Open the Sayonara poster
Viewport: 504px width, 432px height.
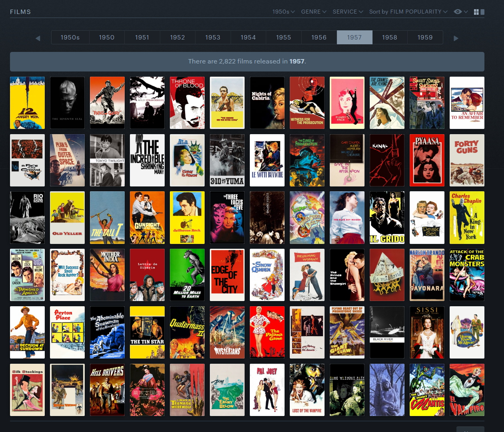[427, 275]
